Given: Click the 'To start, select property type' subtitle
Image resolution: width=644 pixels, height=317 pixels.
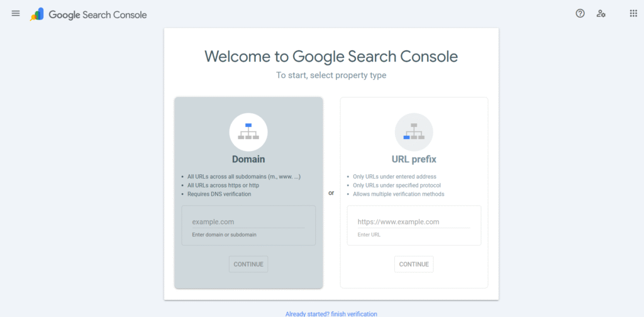Looking at the screenshot, I should [x=331, y=75].
